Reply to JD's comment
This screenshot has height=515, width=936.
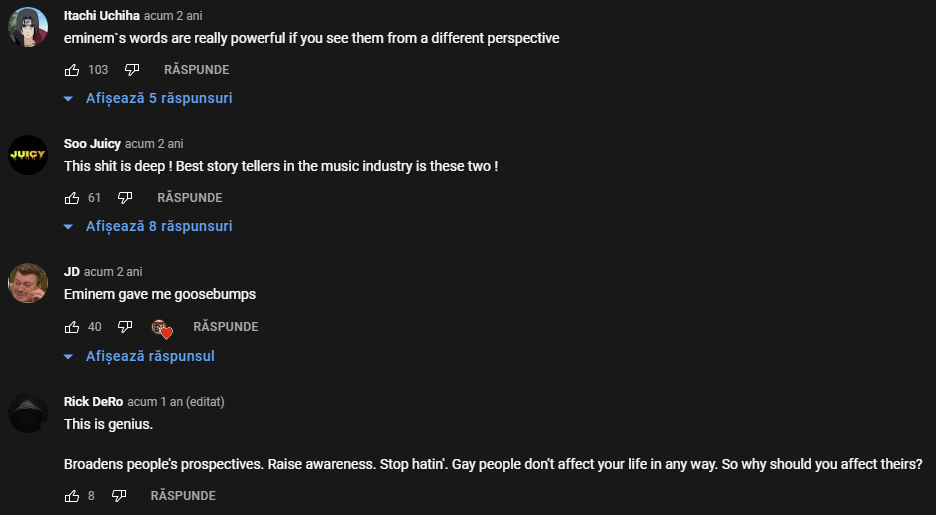pyautogui.click(x=226, y=326)
